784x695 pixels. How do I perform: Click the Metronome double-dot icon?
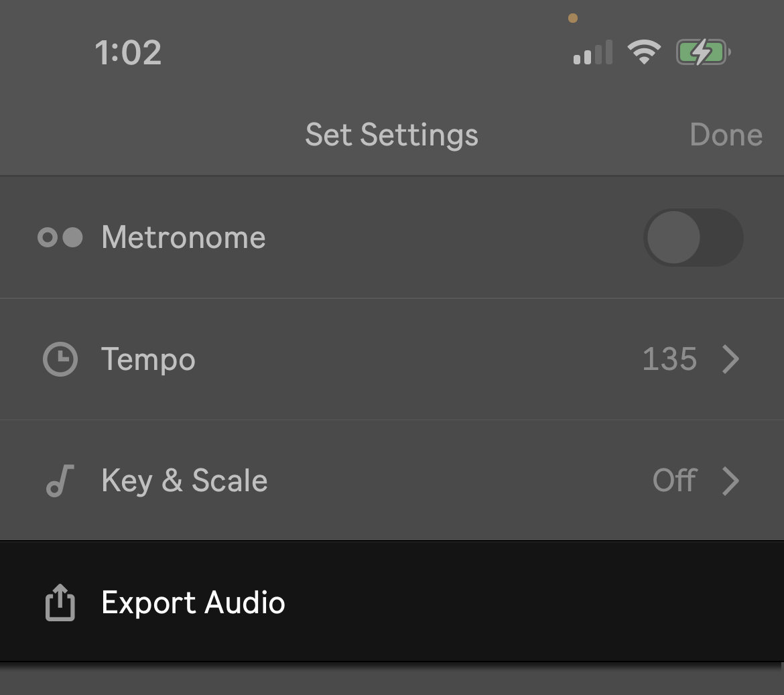click(x=60, y=237)
